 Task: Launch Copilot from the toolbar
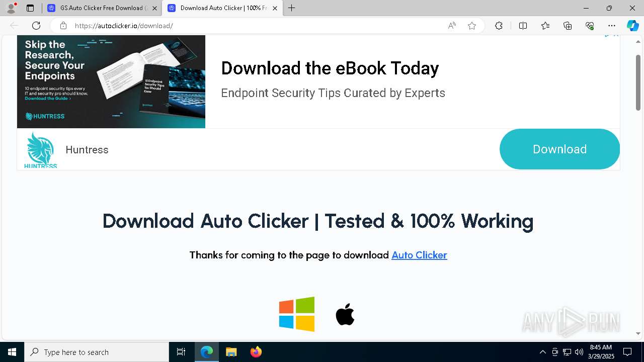(x=632, y=26)
